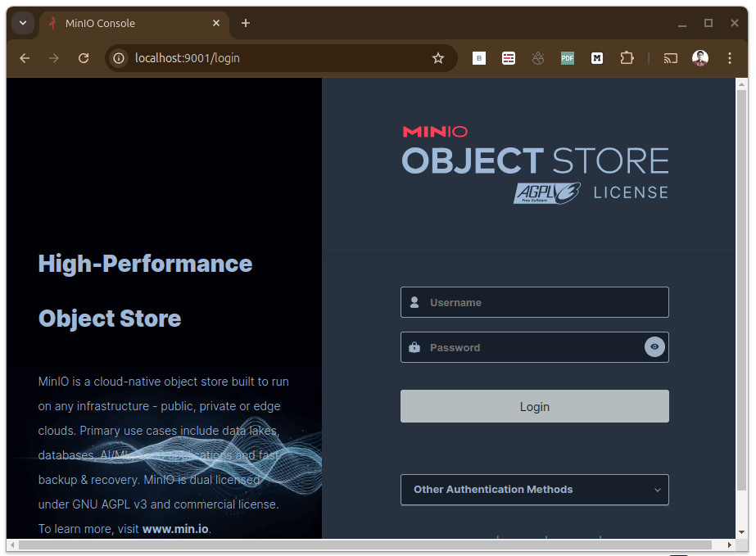Click the "High-Performance" heading text
This screenshot has height=556, width=756.
click(145, 264)
